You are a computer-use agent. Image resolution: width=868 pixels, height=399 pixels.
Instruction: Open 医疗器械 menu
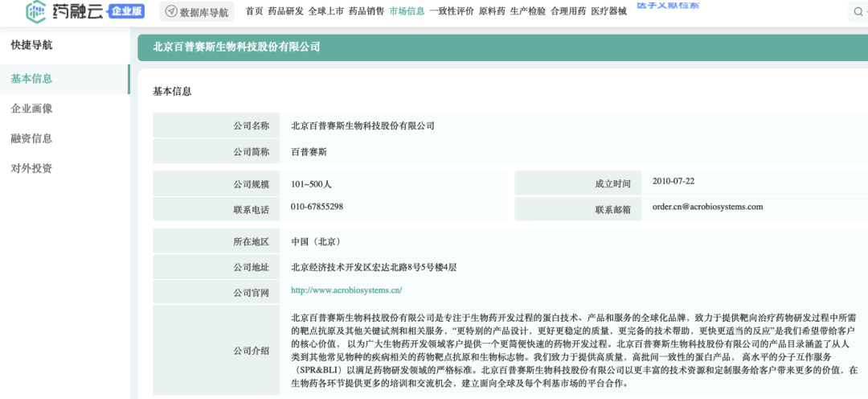[609, 11]
